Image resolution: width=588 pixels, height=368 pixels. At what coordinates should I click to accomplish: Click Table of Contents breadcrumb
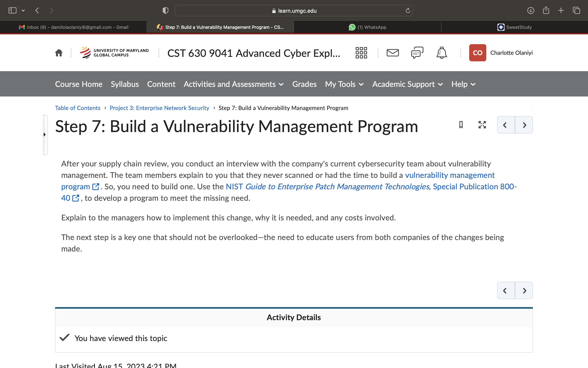click(78, 108)
